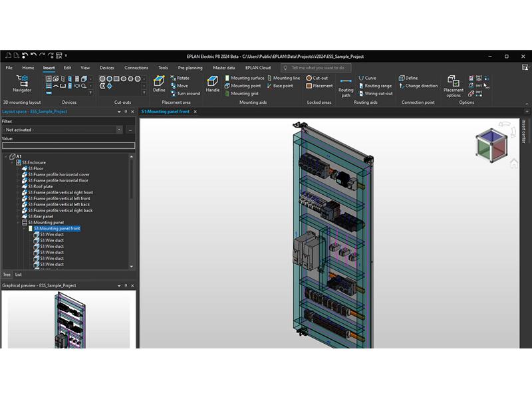The width and height of the screenshot is (532, 399).
Task: Open the Master data ribbon tab
Action: pos(224,68)
